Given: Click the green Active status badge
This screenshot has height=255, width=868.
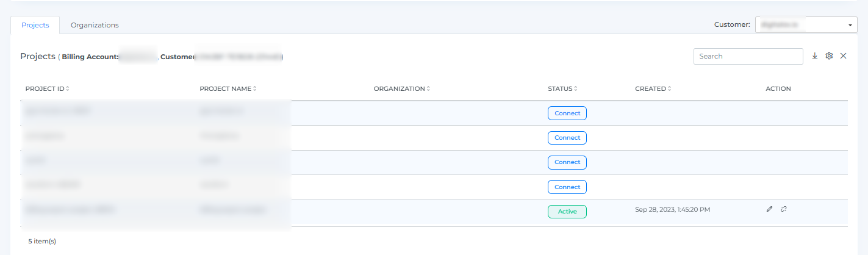Looking at the screenshot, I should coord(567,212).
